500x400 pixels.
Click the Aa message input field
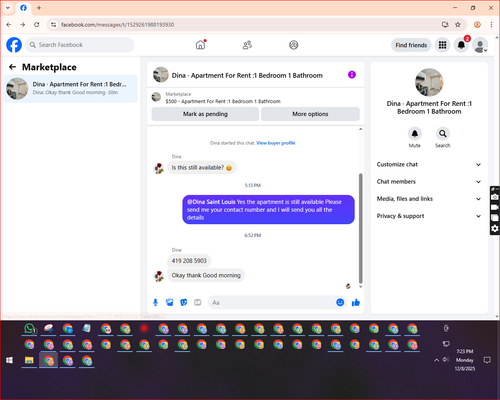[x=272, y=302]
